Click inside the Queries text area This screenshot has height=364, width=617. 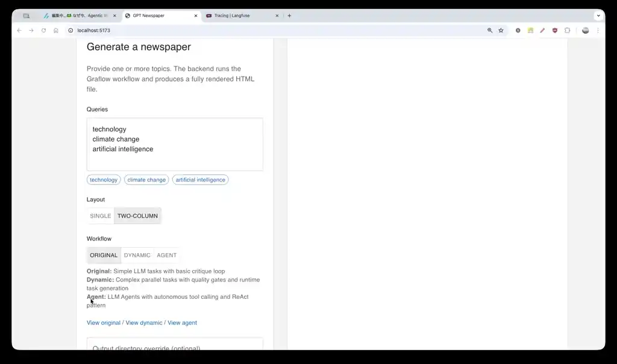175,145
